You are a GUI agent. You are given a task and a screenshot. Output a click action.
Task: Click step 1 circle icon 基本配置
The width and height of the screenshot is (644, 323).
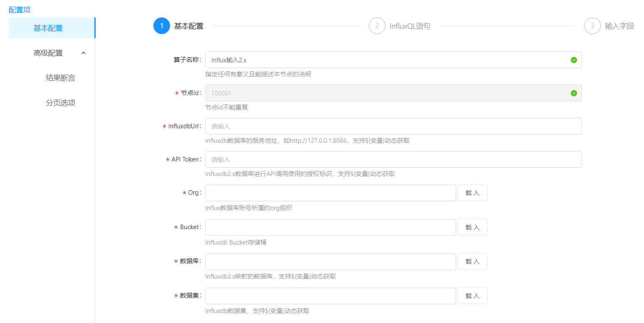(x=161, y=26)
